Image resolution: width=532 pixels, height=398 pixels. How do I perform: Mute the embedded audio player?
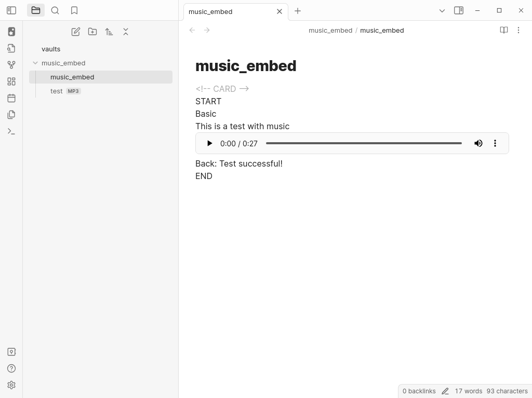click(478, 143)
